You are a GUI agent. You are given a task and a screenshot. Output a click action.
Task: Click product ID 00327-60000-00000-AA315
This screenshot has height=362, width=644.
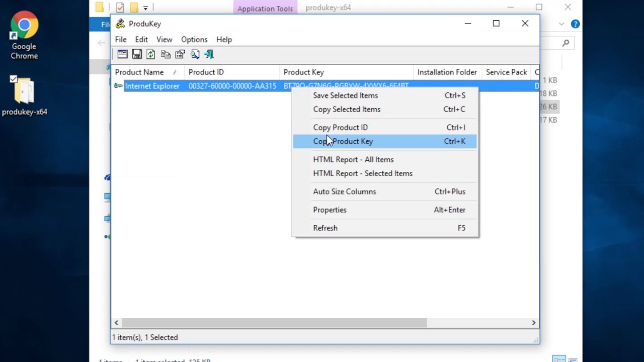point(232,86)
